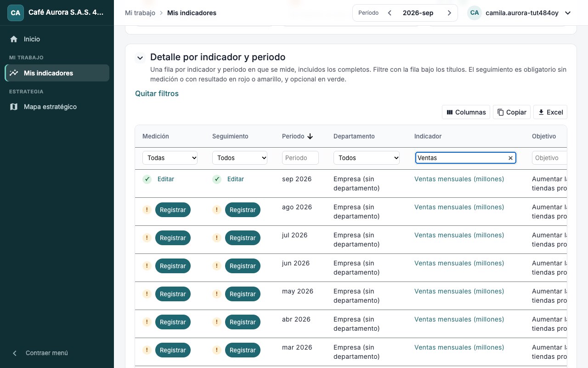Register medición for jun 2026
Image resolution: width=588 pixels, height=368 pixels.
(x=173, y=266)
